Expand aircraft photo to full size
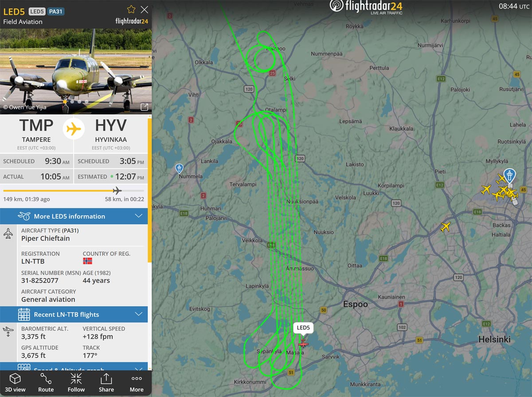This screenshot has width=532, height=397. pos(144,107)
